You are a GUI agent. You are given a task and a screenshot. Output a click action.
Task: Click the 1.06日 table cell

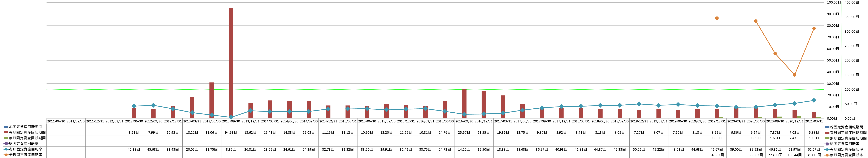click(717, 138)
